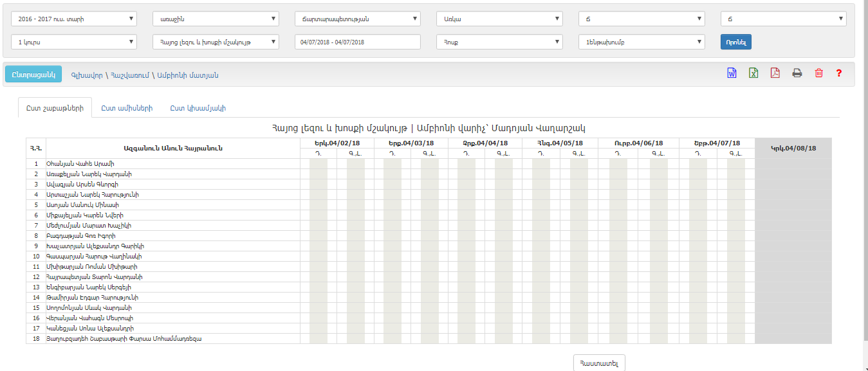Open the 'Հոսք' dropdown
Viewport: 868px width, 371px height.
499,42
